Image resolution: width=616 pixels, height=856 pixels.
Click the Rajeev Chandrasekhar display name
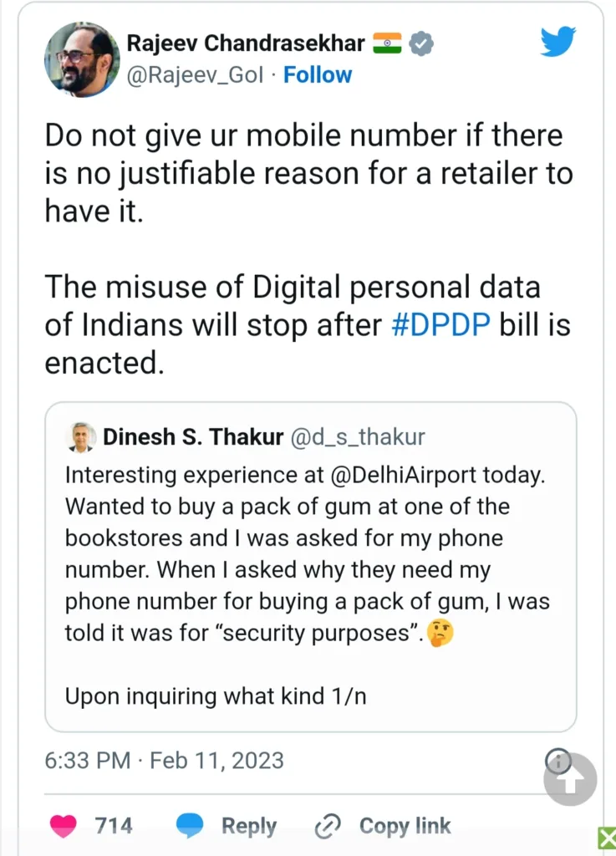[244, 43]
